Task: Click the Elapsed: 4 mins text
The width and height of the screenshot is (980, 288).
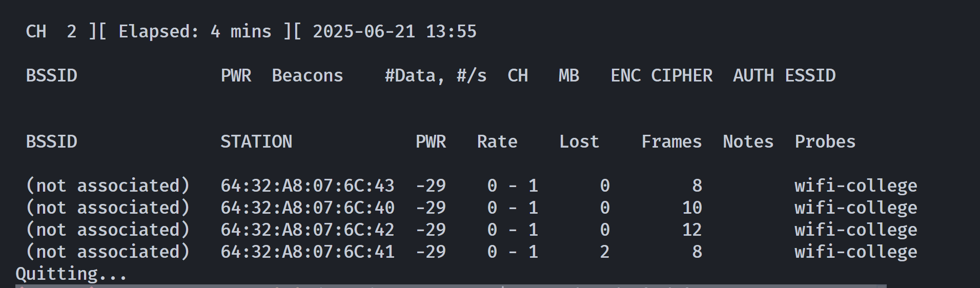Action: coord(195,32)
